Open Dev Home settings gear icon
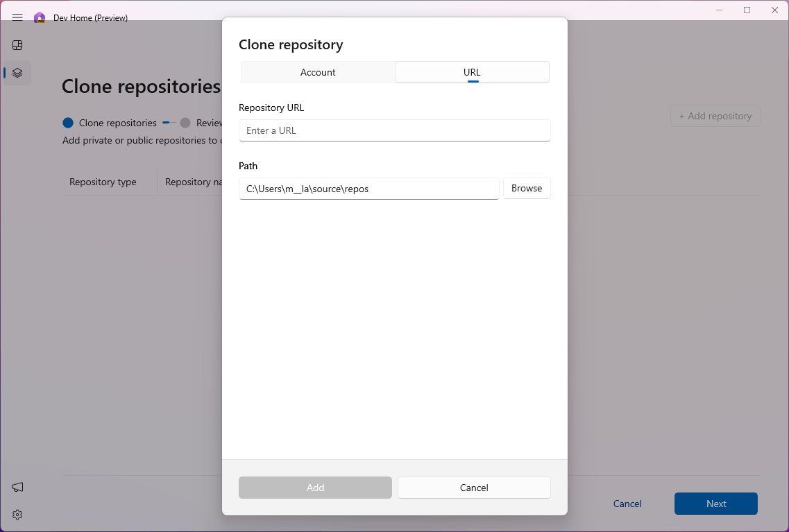 point(17,515)
